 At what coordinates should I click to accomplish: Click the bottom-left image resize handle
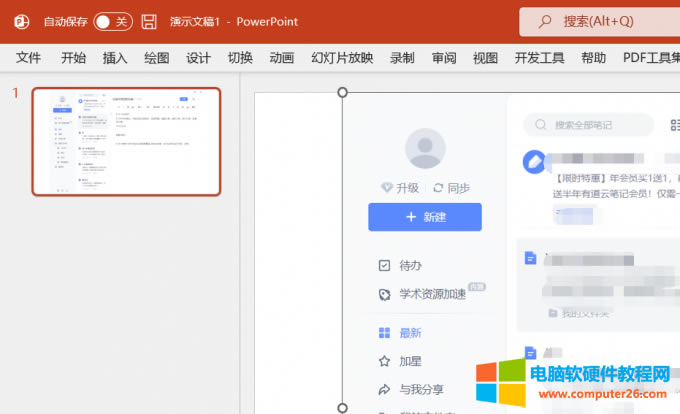(342, 408)
